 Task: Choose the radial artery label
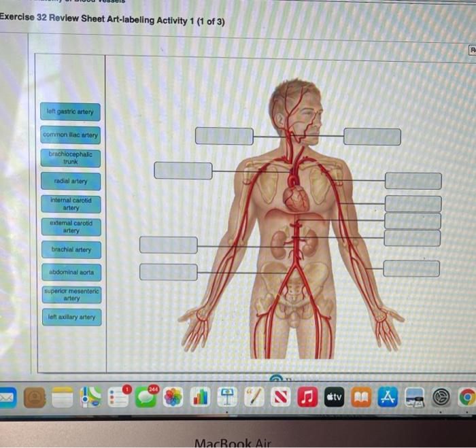[71, 182]
